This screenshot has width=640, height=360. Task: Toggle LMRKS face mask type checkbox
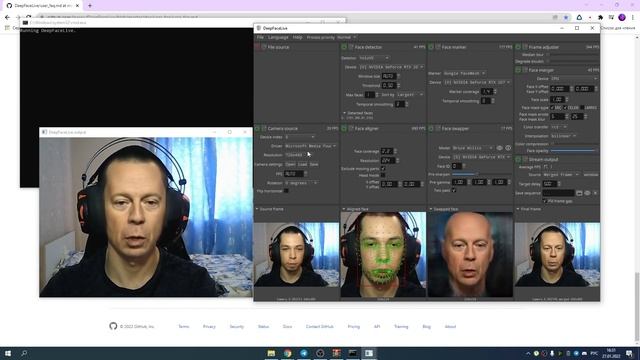pyautogui.click(x=582, y=108)
